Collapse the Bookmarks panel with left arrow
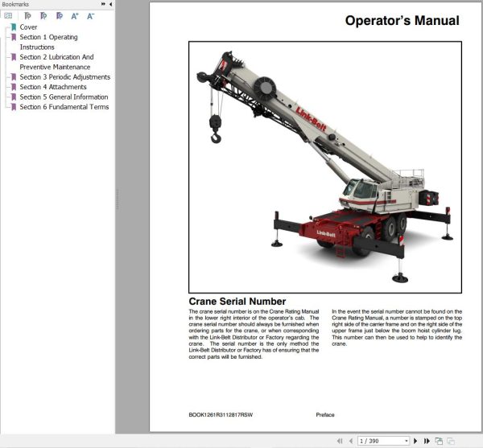Viewport: 483px width, 448px height. click(x=110, y=4)
